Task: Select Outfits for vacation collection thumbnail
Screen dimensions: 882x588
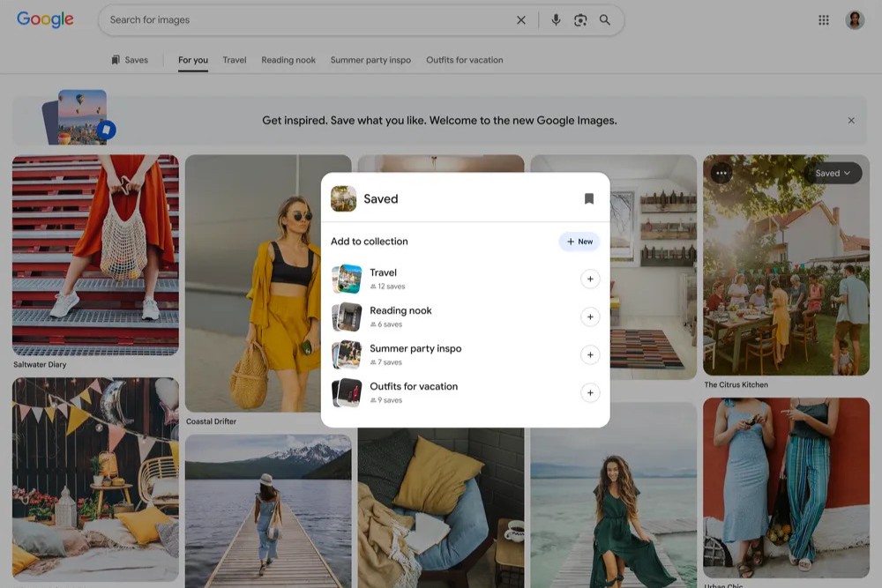Action: pyautogui.click(x=347, y=393)
